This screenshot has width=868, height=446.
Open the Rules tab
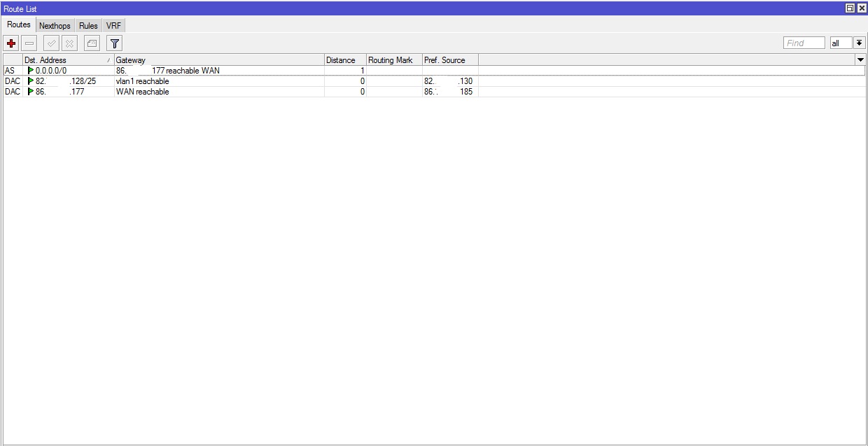tap(88, 25)
